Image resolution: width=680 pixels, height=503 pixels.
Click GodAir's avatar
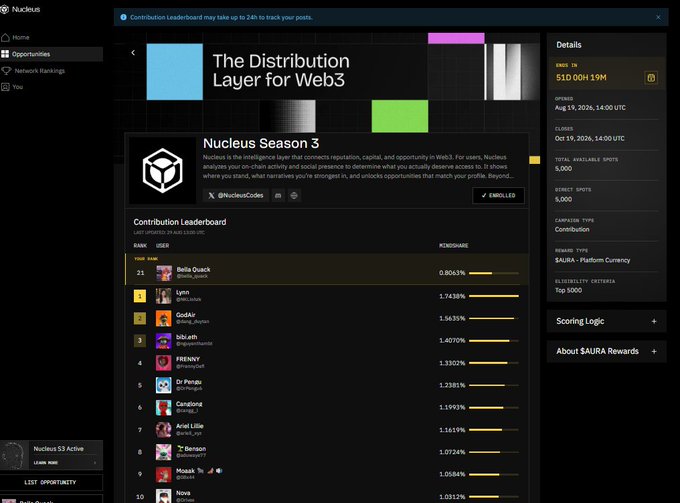click(x=163, y=319)
